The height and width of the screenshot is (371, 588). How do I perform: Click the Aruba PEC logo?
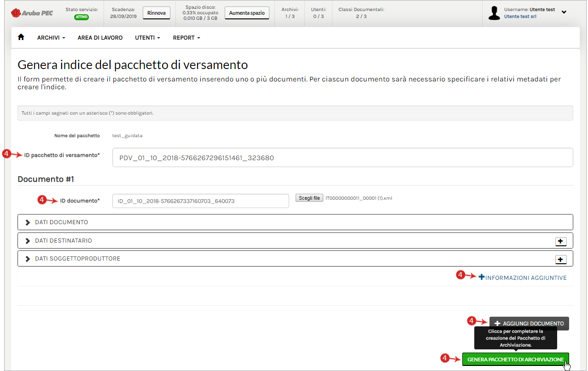[x=32, y=13]
